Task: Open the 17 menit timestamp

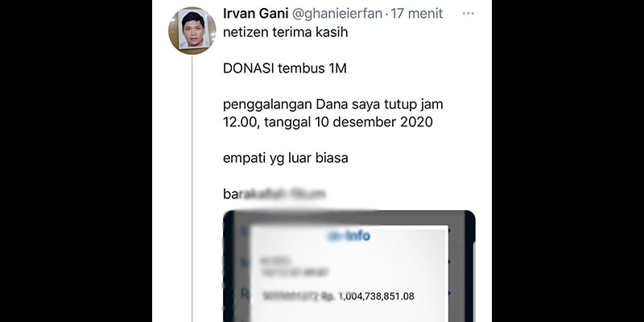Action: 416,14
